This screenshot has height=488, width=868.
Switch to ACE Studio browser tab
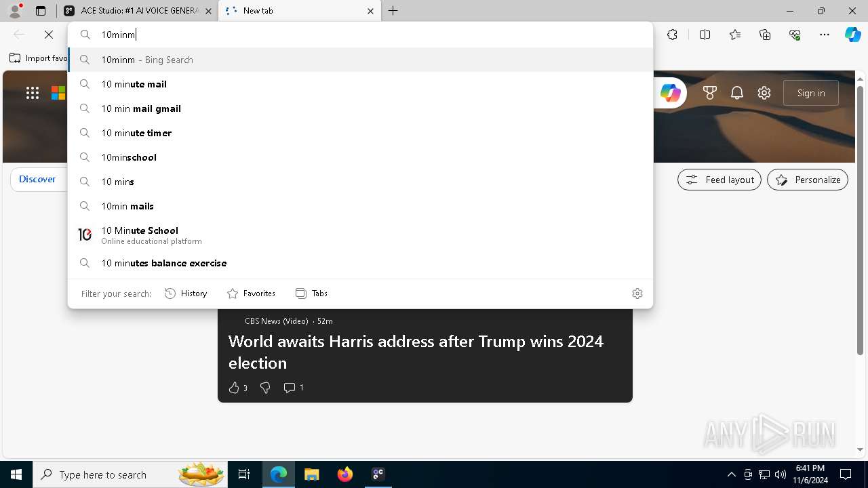pos(139,11)
